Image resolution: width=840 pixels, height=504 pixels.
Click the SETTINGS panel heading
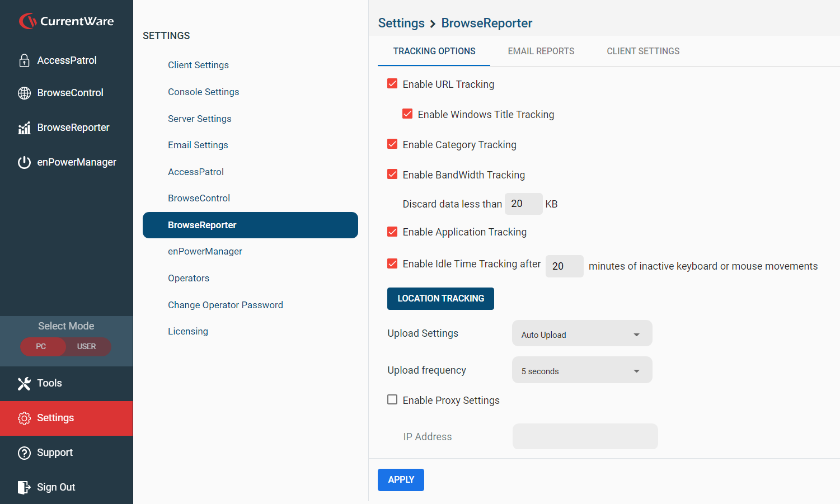pos(166,36)
